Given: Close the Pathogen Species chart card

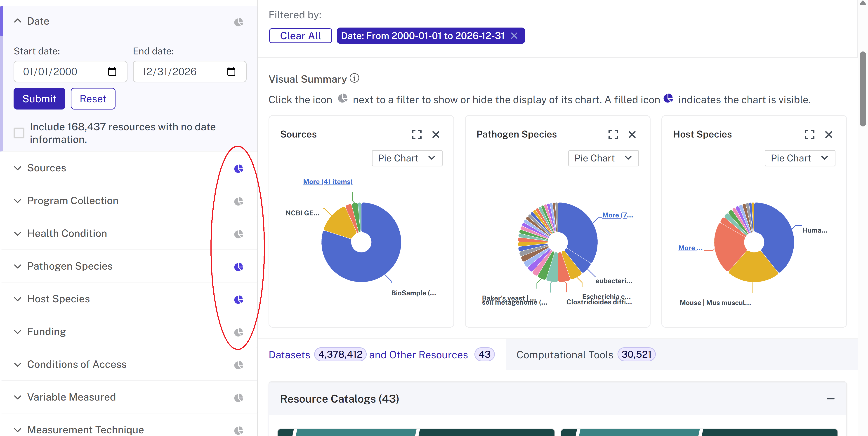Looking at the screenshot, I should coord(632,134).
